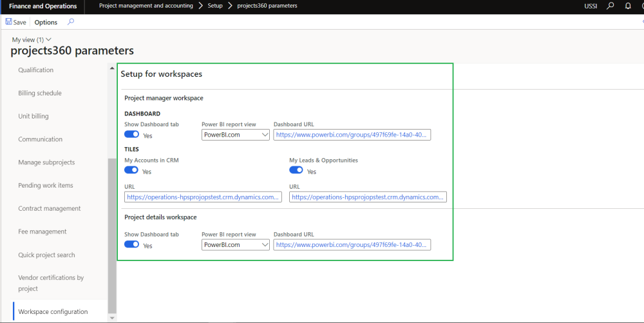Open the Options menu

click(46, 22)
